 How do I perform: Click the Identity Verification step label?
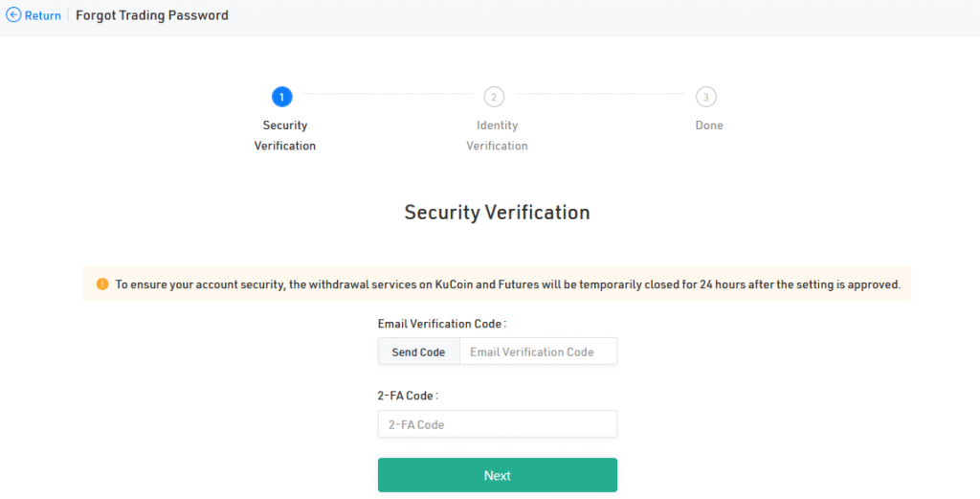(497, 135)
